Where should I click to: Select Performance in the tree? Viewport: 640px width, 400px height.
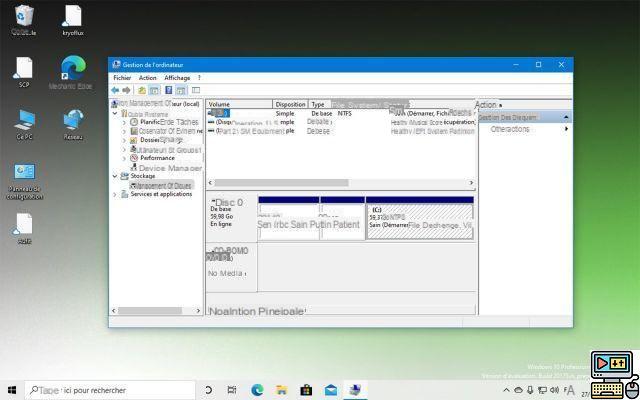point(157,158)
